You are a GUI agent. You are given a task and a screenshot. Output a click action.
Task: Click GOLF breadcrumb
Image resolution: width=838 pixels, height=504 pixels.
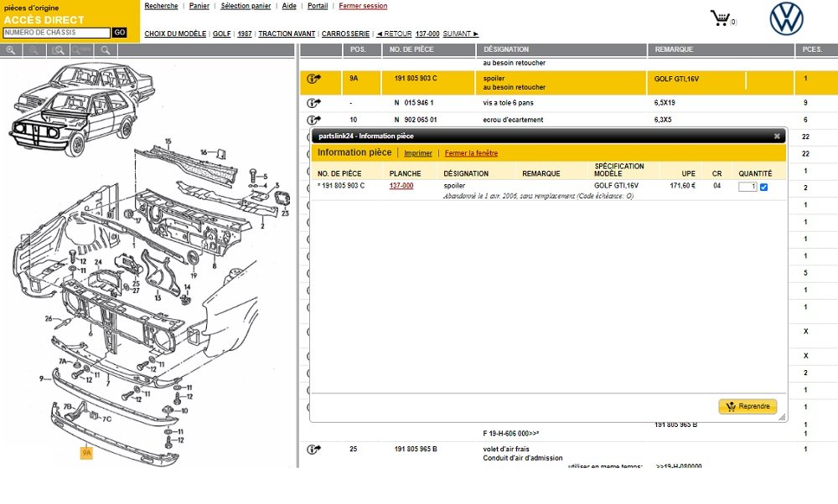tap(222, 33)
